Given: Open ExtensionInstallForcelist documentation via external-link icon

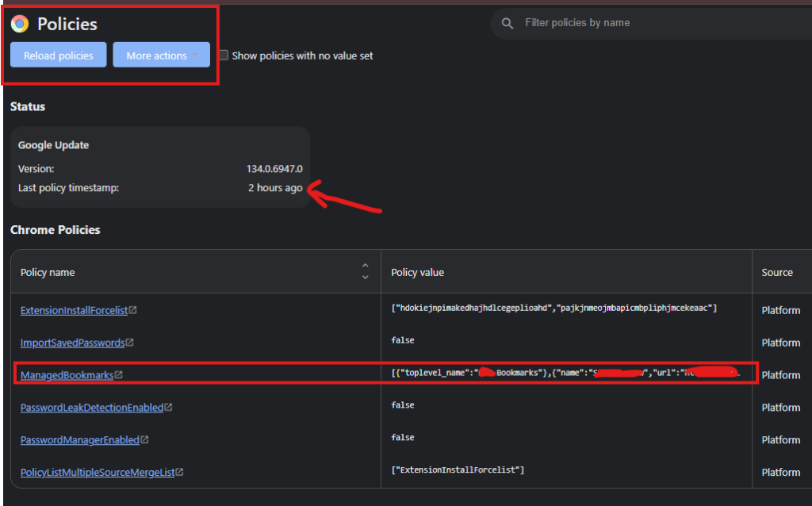Looking at the screenshot, I should [133, 310].
